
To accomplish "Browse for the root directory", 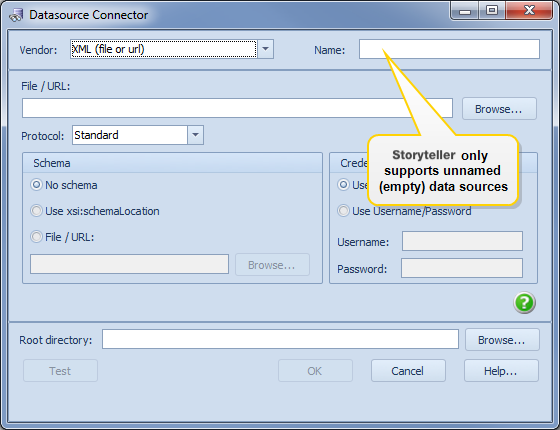I will tap(502, 340).
